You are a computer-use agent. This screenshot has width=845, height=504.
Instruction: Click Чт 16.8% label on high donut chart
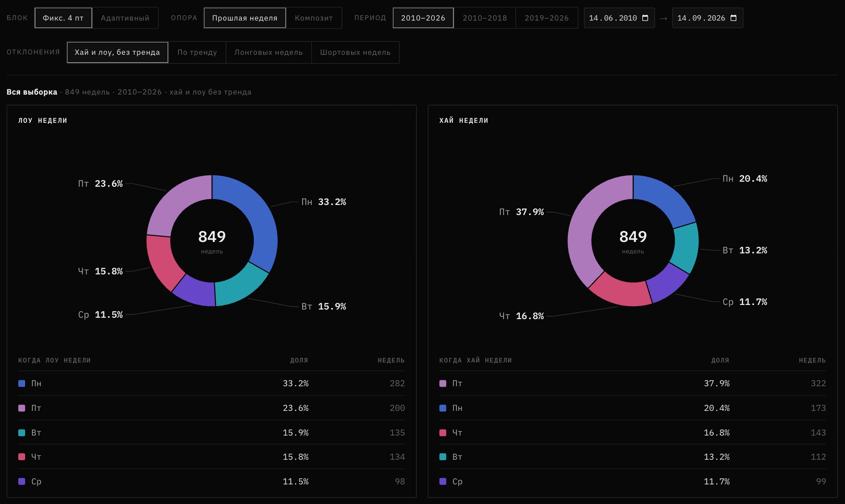(x=521, y=316)
